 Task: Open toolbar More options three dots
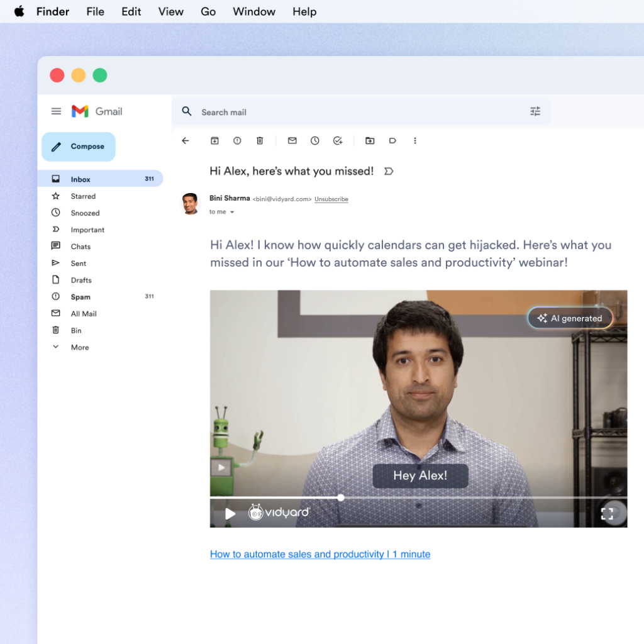coord(415,141)
